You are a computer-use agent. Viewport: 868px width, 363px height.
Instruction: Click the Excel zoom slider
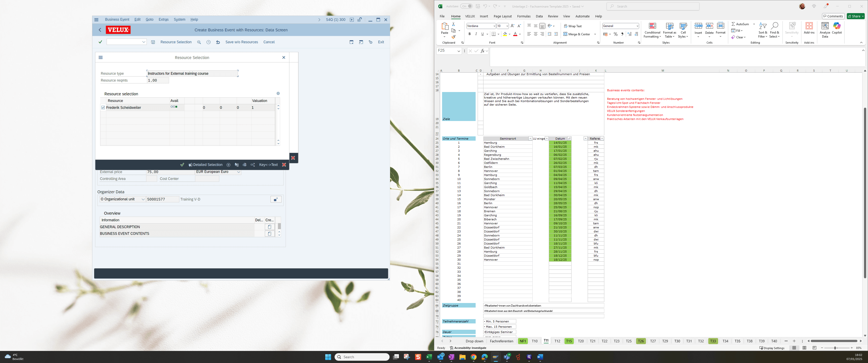point(837,348)
